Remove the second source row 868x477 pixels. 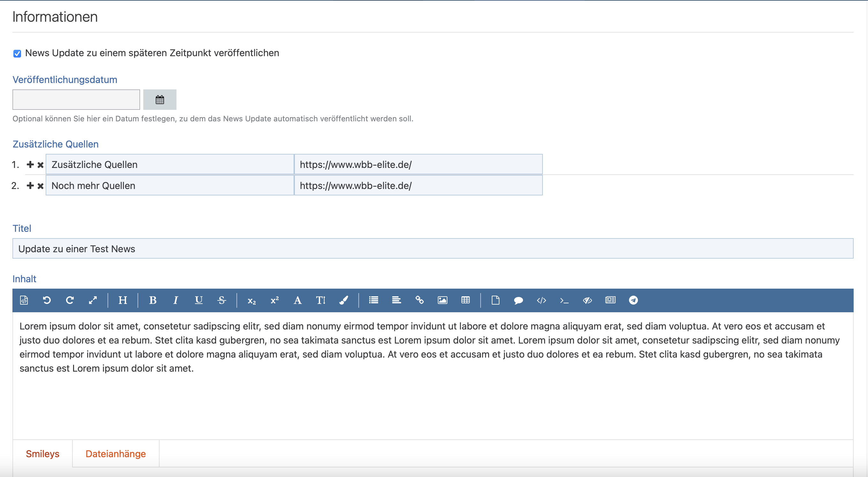[x=41, y=186]
